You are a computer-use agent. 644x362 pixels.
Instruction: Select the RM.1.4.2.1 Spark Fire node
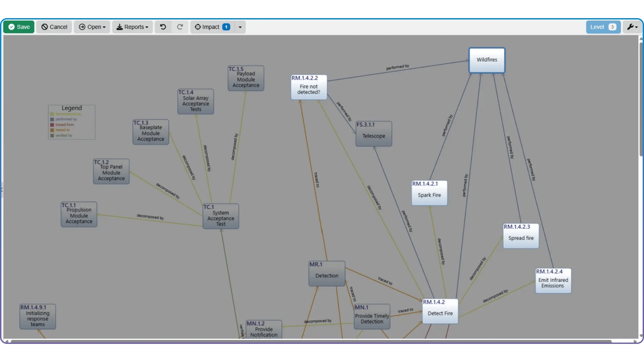point(429,193)
